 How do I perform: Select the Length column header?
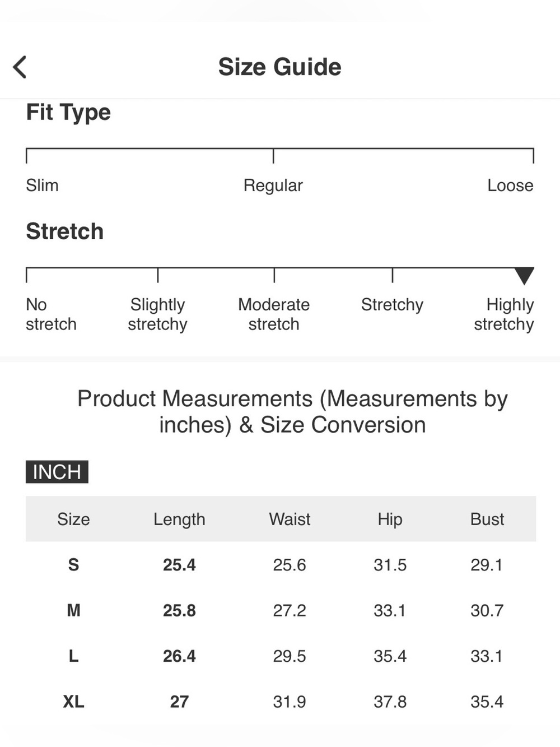pos(179,519)
